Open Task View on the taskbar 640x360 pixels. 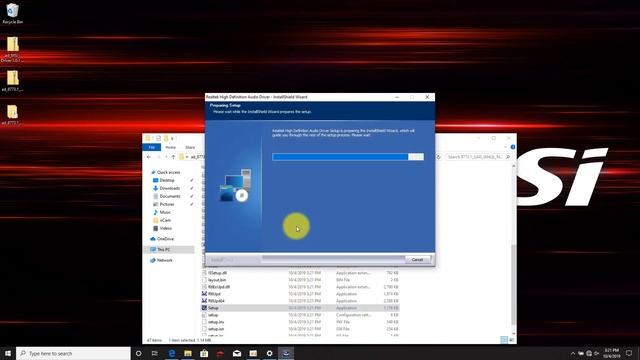tap(155, 353)
